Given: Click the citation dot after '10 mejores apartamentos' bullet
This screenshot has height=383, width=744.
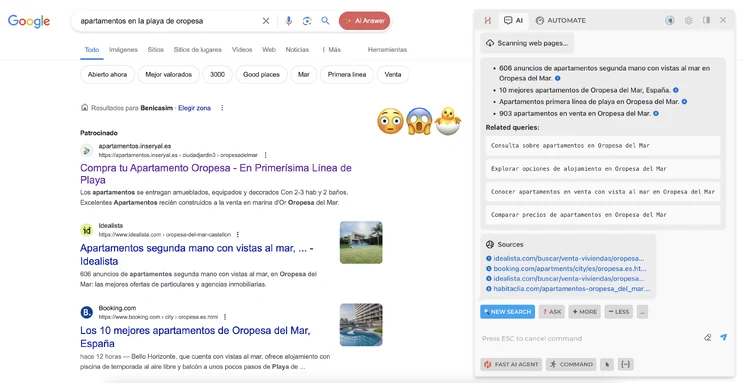Looking at the screenshot, I should pyautogui.click(x=676, y=90).
